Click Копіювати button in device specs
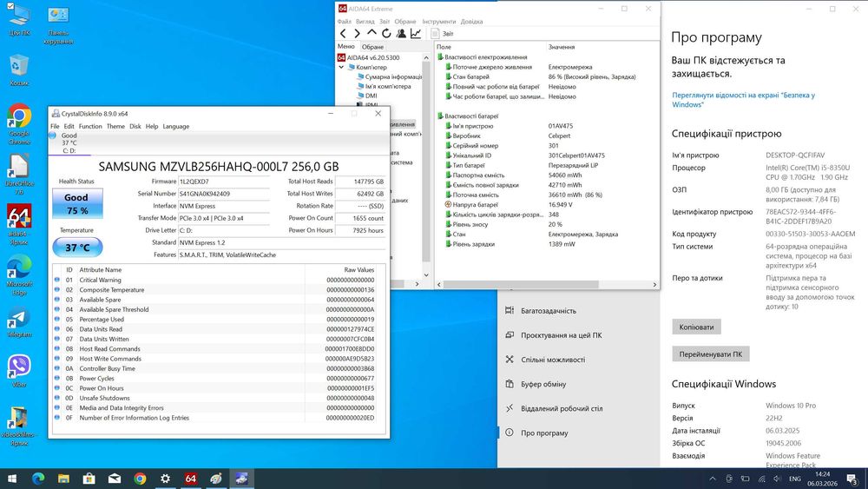Screen dimensions: 868x489 click(x=696, y=327)
